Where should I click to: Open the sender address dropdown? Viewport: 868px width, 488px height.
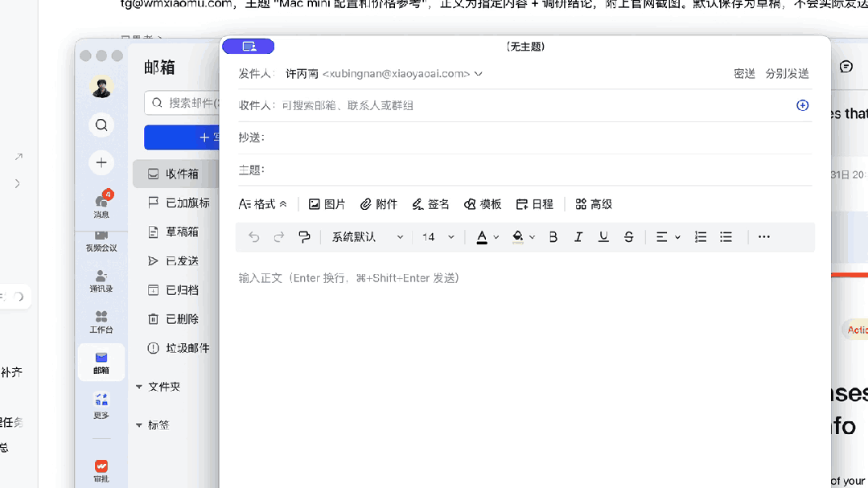pos(479,74)
